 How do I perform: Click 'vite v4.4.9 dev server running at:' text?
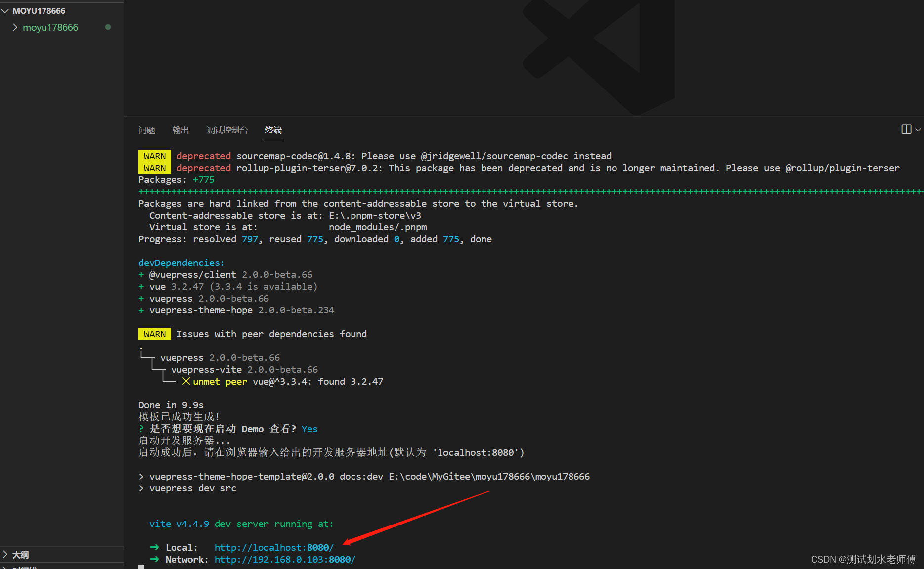pos(241,524)
